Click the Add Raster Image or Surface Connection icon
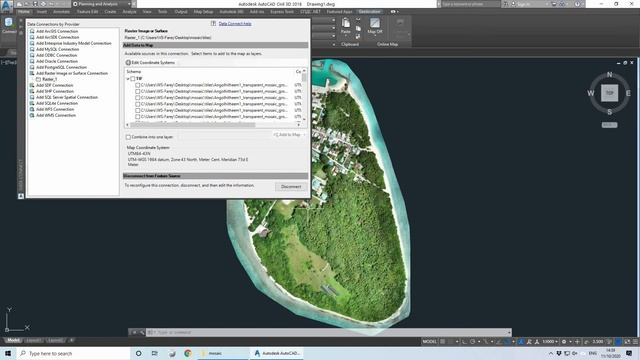Image resolution: width=640 pixels, height=360 pixels. pos(32,73)
